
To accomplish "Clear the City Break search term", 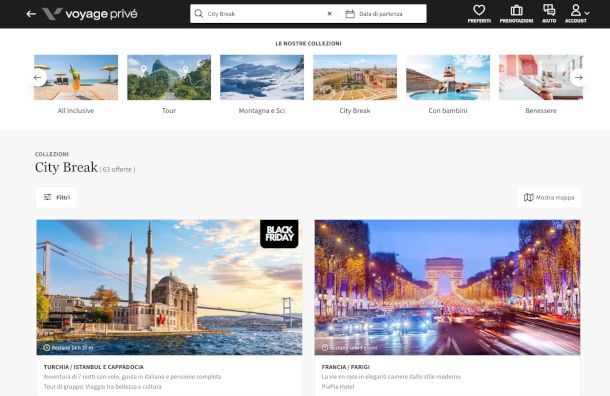I will click(330, 14).
